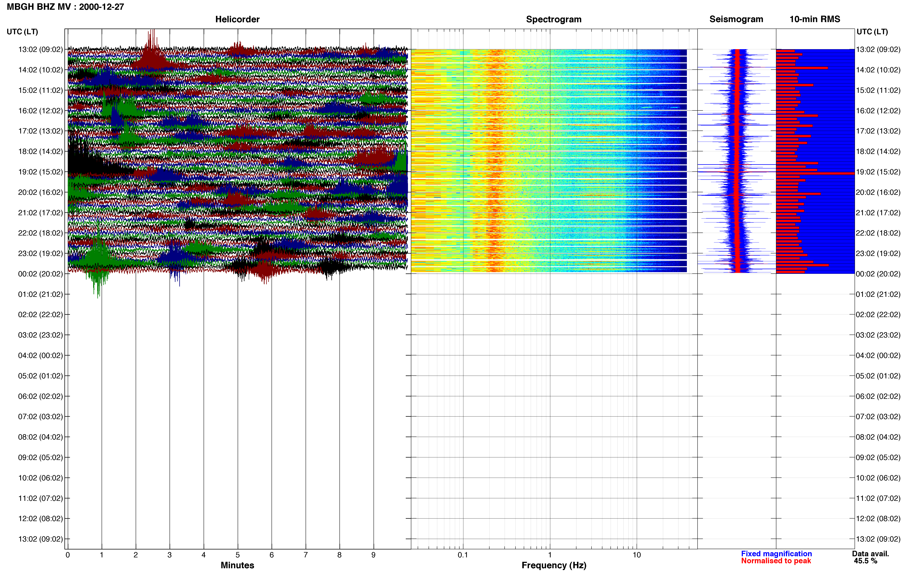Viewport: 924px width, 578px height.
Task: Click left time label '10:02 (06:02)'
Action: pyautogui.click(x=41, y=478)
